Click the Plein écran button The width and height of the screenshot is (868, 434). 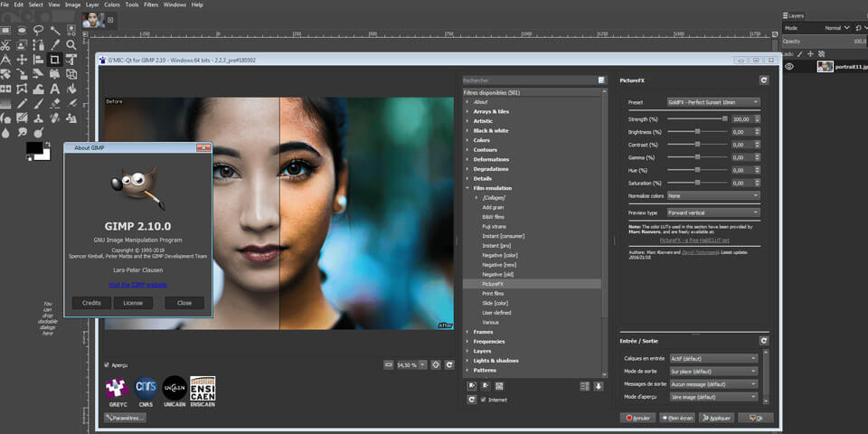[x=677, y=418]
